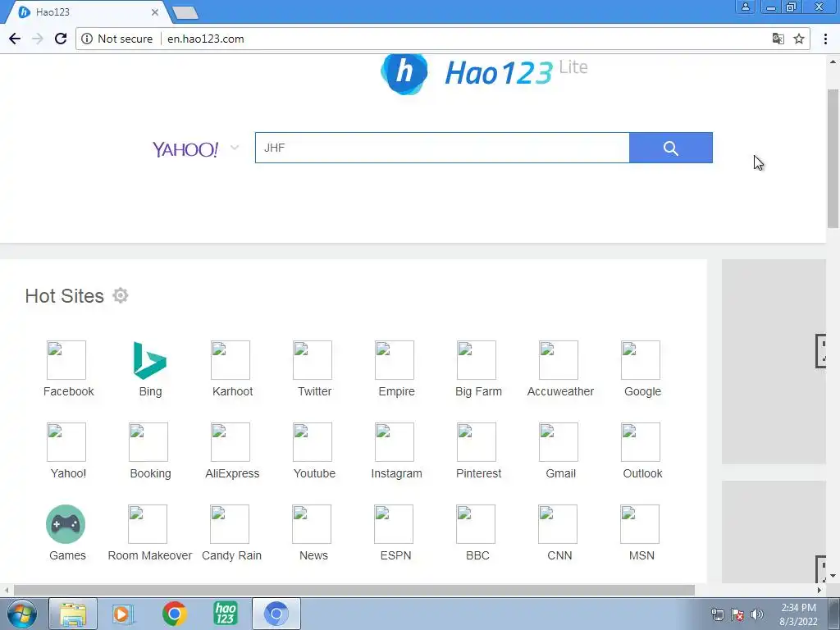The height and width of the screenshot is (630, 840).
Task: Open the News icon
Action: click(x=311, y=524)
